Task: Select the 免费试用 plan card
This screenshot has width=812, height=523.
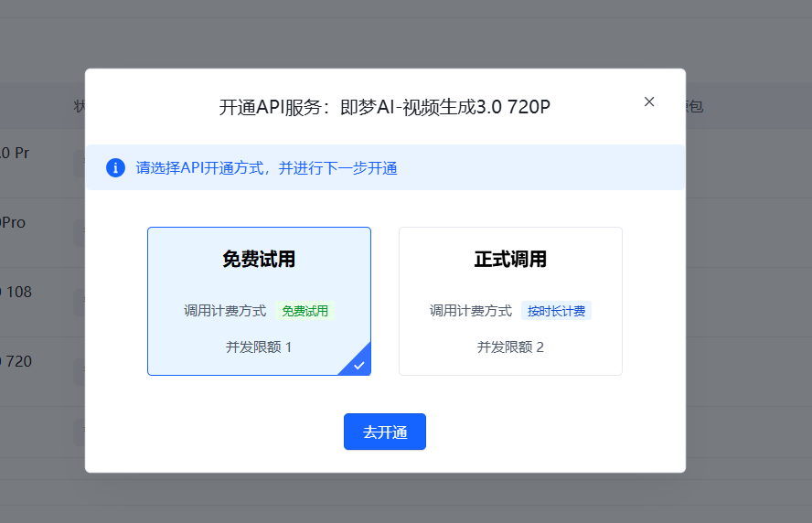Action: [259, 301]
